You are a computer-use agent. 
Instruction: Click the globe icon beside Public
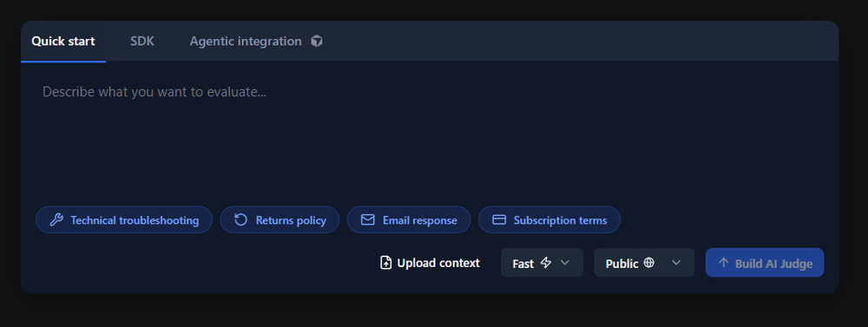(648, 263)
